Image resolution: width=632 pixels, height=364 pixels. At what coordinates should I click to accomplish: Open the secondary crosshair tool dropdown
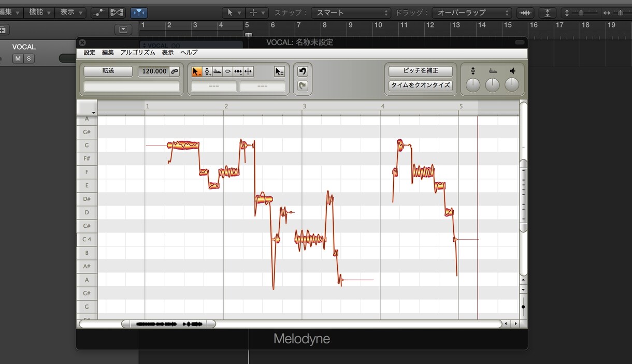tap(257, 12)
